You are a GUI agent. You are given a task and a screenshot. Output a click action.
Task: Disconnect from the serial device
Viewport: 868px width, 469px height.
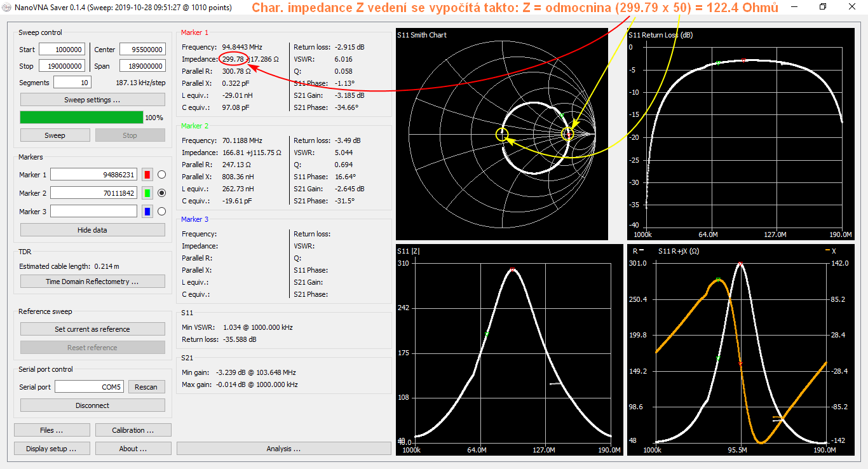coord(92,405)
